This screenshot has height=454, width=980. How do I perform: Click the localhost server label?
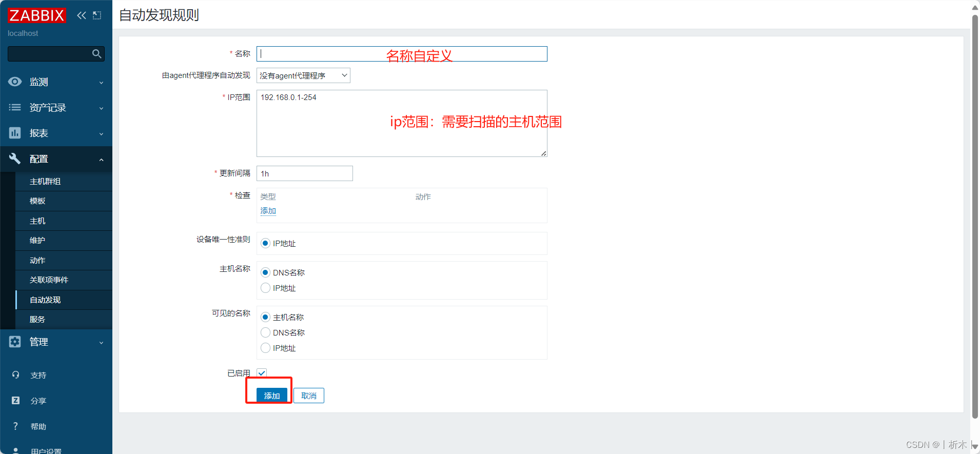(x=23, y=33)
